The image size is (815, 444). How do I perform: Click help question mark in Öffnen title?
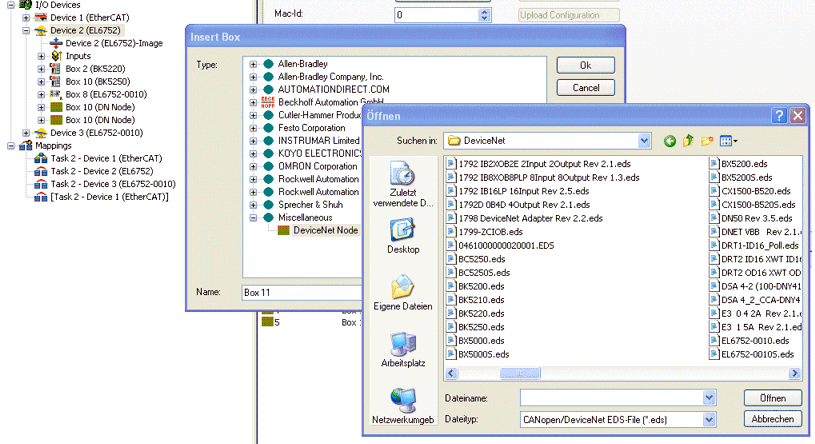click(x=779, y=115)
